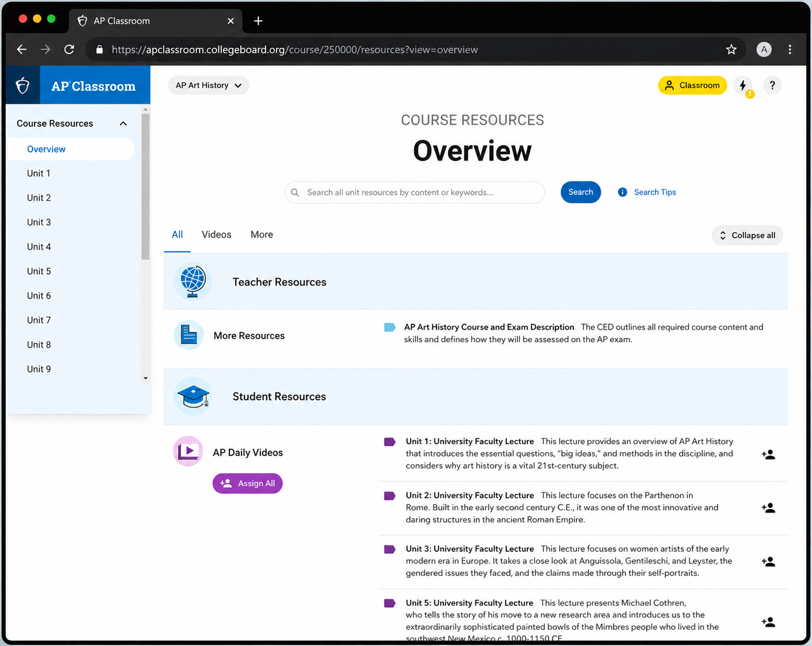This screenshot has height=646, width=812.
Task: Assign the Unit 1 University Faculty Lecture
Action: (x=768, y=455)
